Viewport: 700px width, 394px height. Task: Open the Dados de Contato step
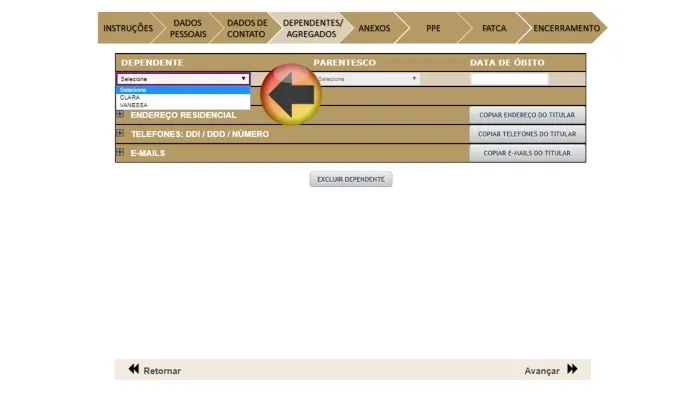coord(247,28)
